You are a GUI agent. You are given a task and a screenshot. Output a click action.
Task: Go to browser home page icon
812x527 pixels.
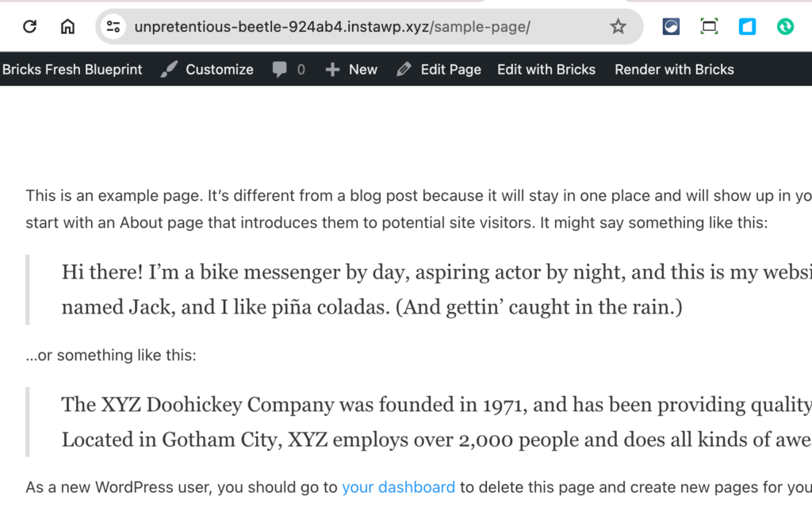click(x=67, y=26)
